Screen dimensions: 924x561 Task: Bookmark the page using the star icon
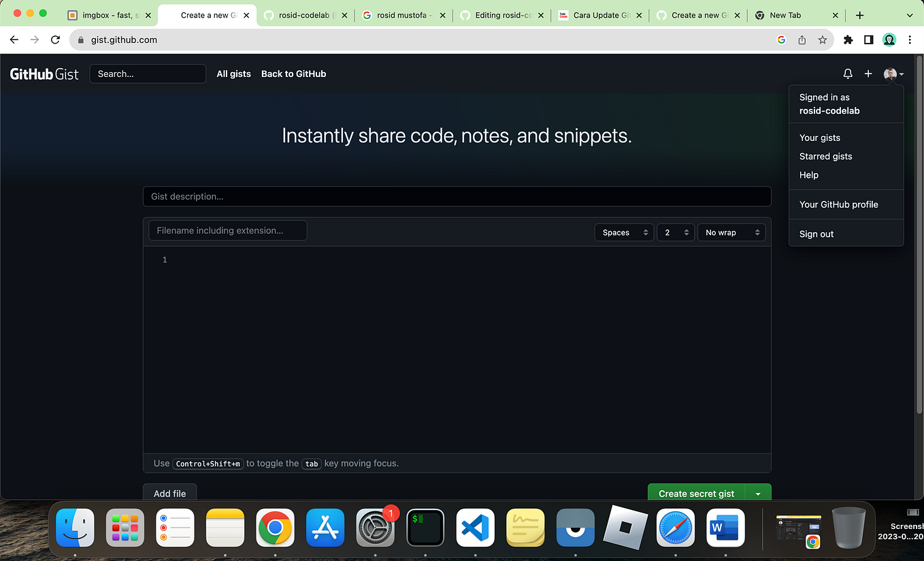tap(822, 39)
